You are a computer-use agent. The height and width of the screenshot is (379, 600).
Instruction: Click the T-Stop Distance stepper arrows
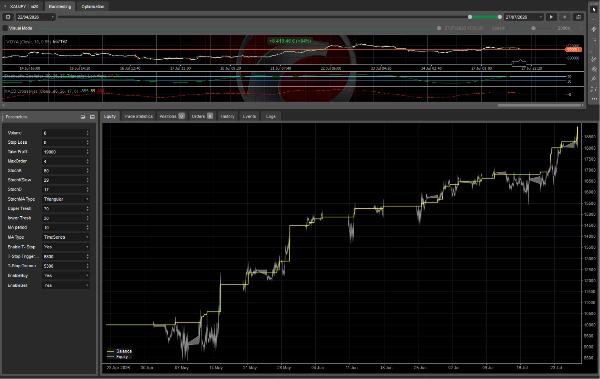tap(88, 266)
